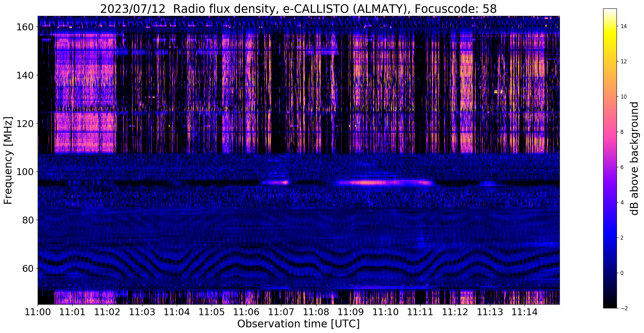The width and height of the screenshot is (644, 333).
Task: Click the 100 frequency tick label
Action: (x=25, y=172)
